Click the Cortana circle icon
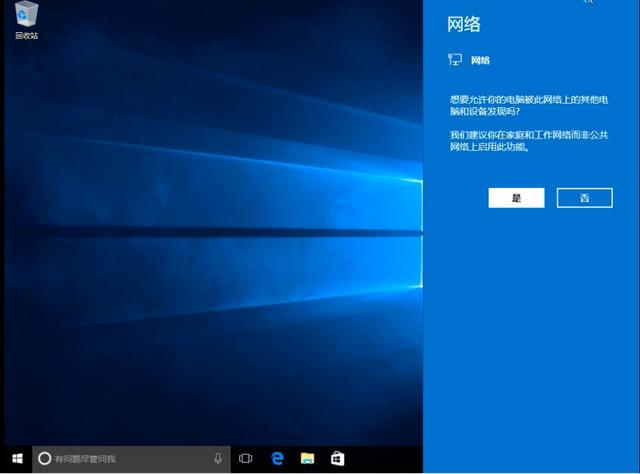The image size is (640, 474). 44,458
